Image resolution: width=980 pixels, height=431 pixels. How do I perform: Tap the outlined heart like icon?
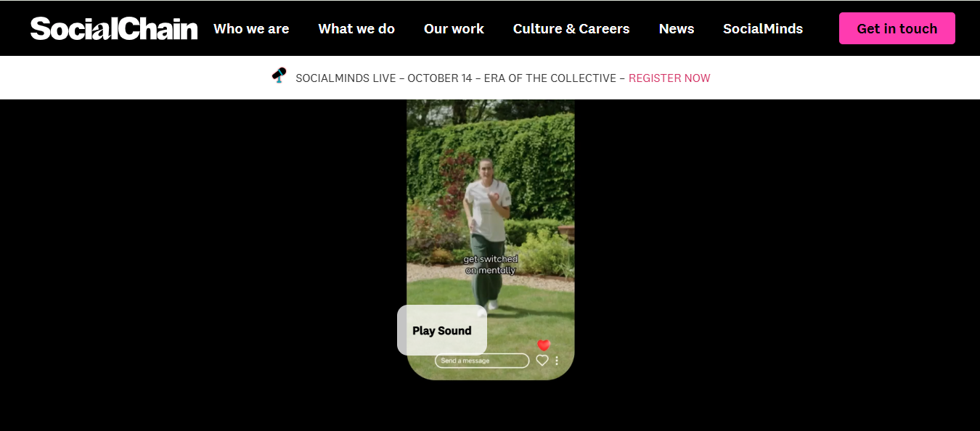542,360
